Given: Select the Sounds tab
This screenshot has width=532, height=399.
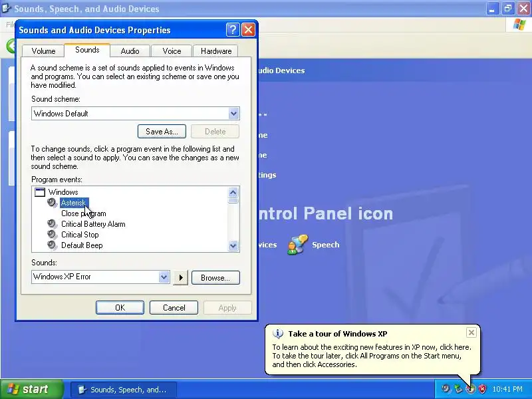Looking at the screenshot, I should (87, 50).
